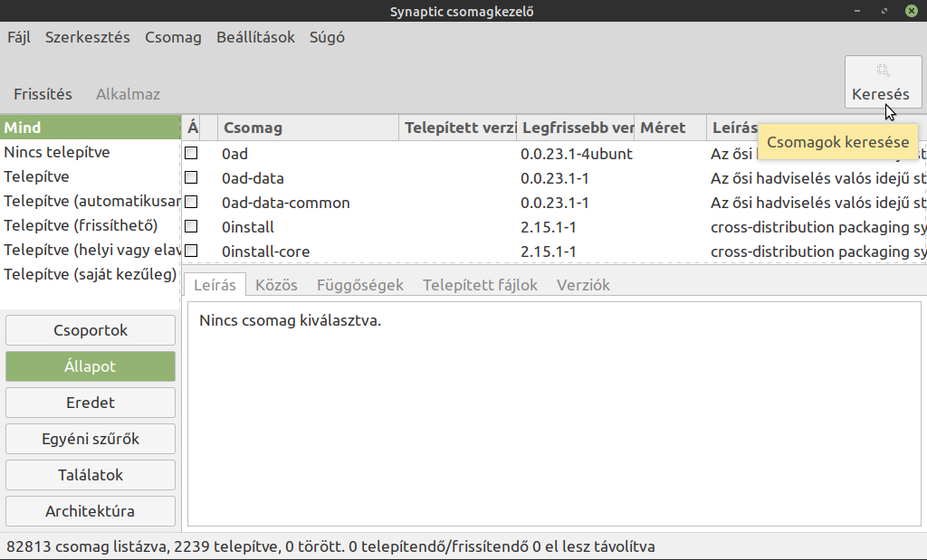Select the 0install package name
The image size is (927, 560).
click(248, 227)
